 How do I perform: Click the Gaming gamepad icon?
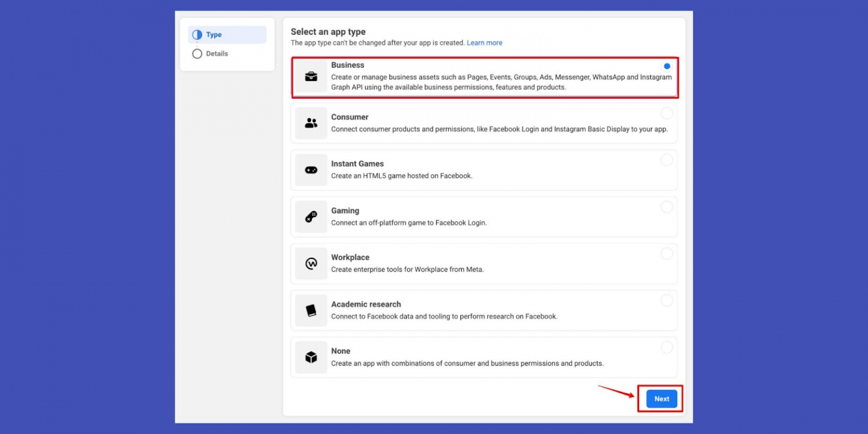pyautogui.click(x=310, y=216)
